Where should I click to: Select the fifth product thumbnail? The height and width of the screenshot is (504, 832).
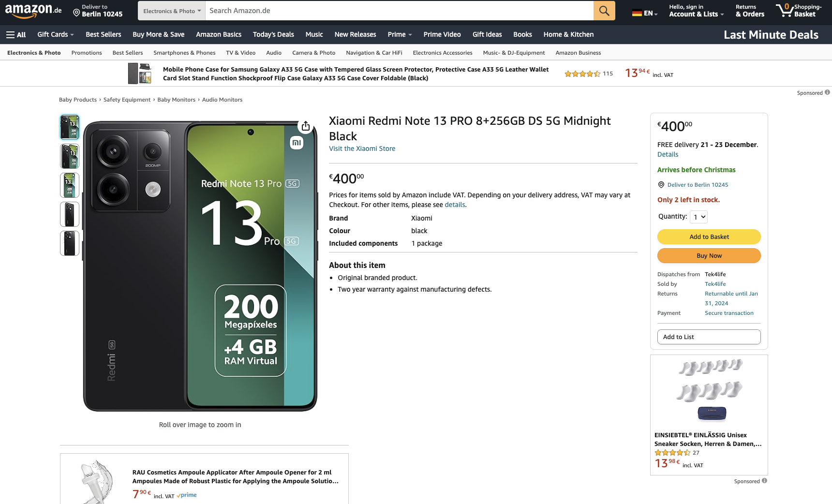[x=70, y=243]
